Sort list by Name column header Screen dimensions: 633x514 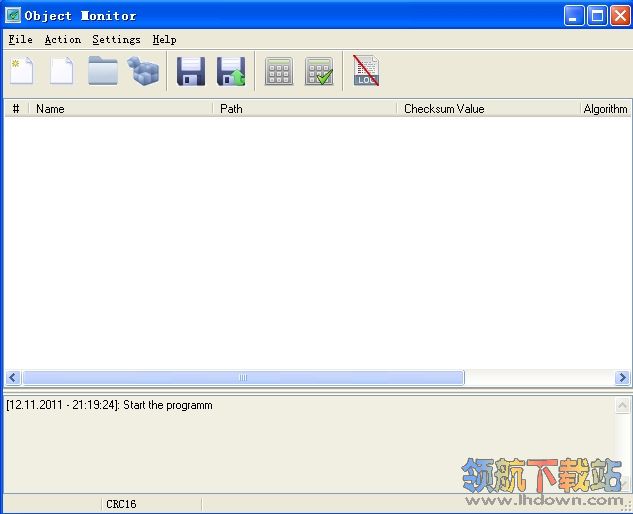click(x=120, y=108)
